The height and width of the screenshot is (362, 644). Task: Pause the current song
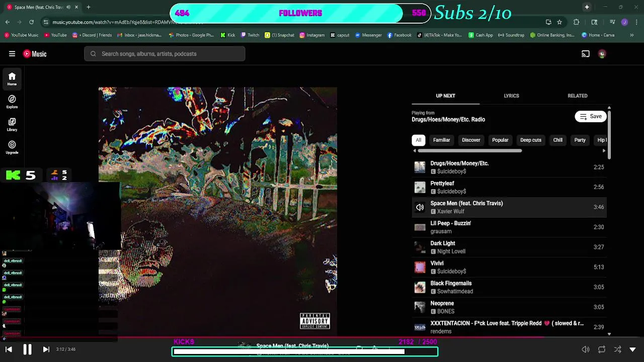(x=27, y=349)
